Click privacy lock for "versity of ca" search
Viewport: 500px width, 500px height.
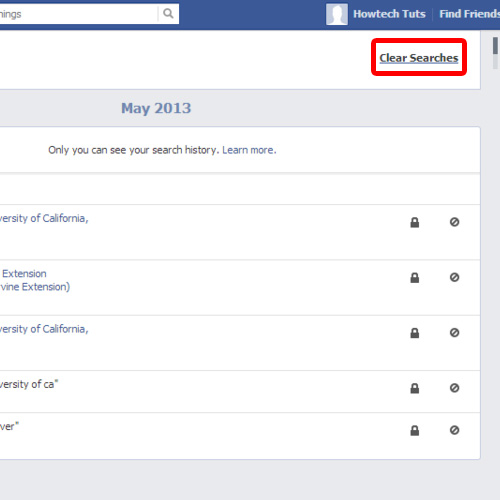415,388
